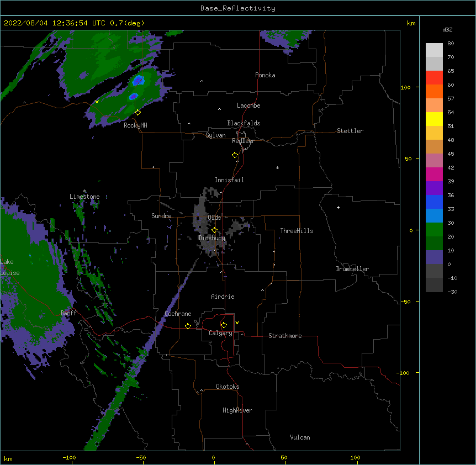Click the RedDeer city label

pos(243,141)
